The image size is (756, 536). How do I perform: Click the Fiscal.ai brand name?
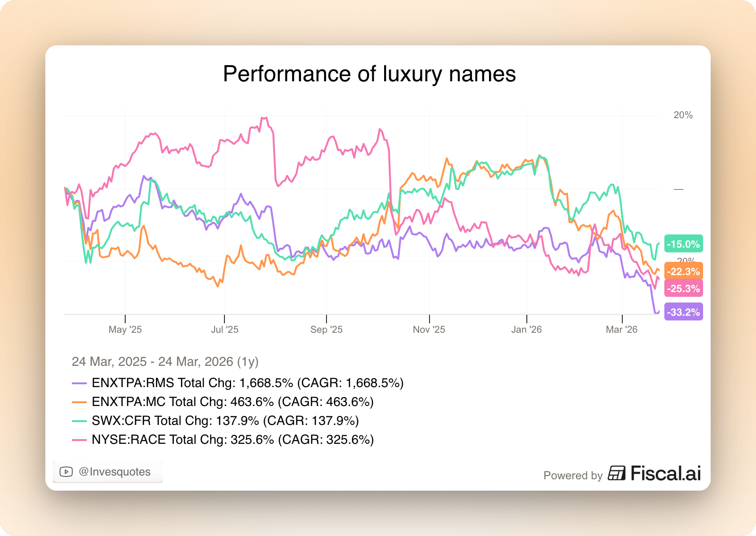pos(666,473)
